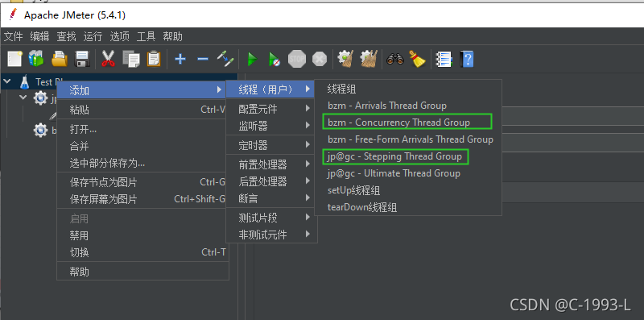Choose 打开... from context menu
644x320 pixels.
coord(142,130)
